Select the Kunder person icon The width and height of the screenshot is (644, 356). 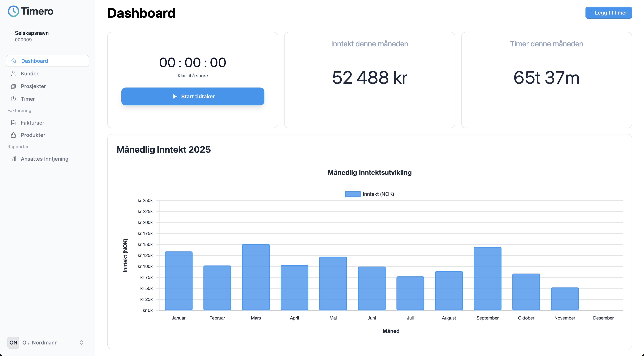click(x=13, y=73)
